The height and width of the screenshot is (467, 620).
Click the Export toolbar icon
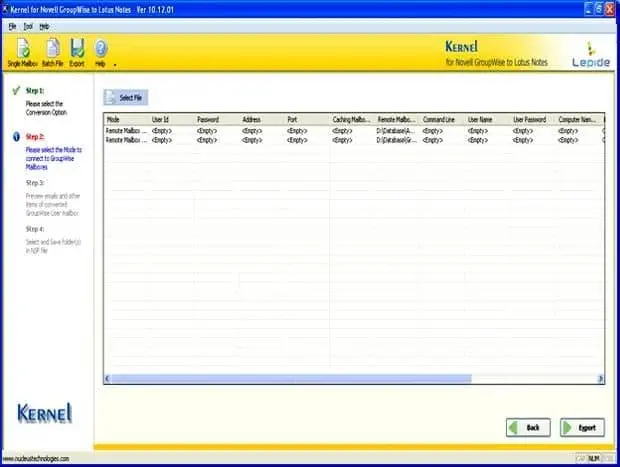pyautogui.click(x=77, y=53)
